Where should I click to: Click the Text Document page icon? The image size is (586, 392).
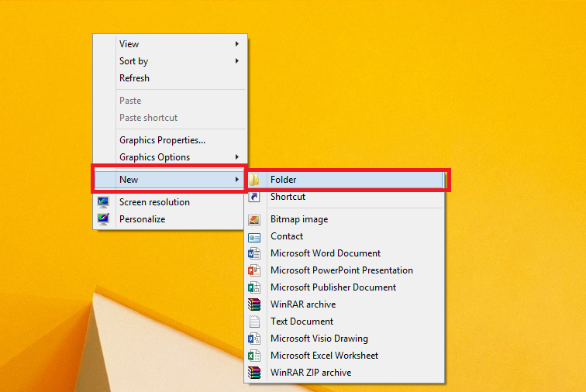pyautogui.click(x=254, y=322)
